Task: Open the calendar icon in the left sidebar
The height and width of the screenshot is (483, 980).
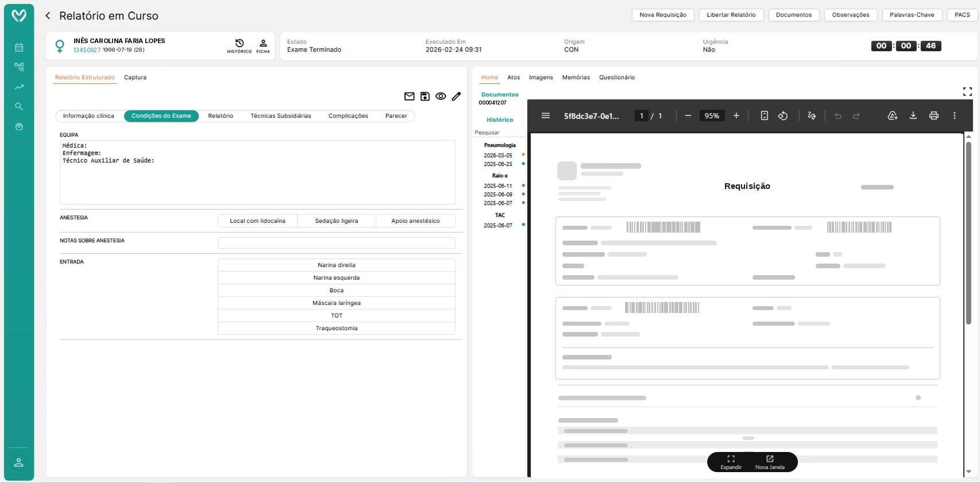Action: [19, 48]
